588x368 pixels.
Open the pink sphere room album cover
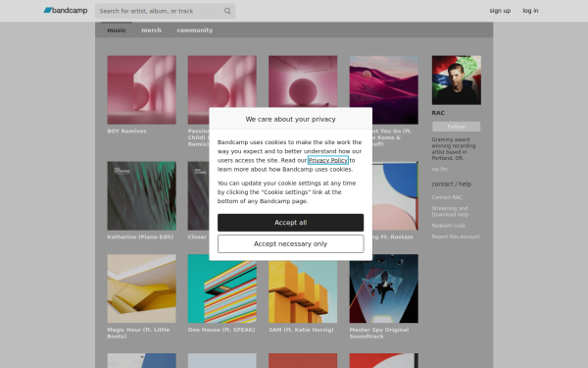(x=303, y=81)
